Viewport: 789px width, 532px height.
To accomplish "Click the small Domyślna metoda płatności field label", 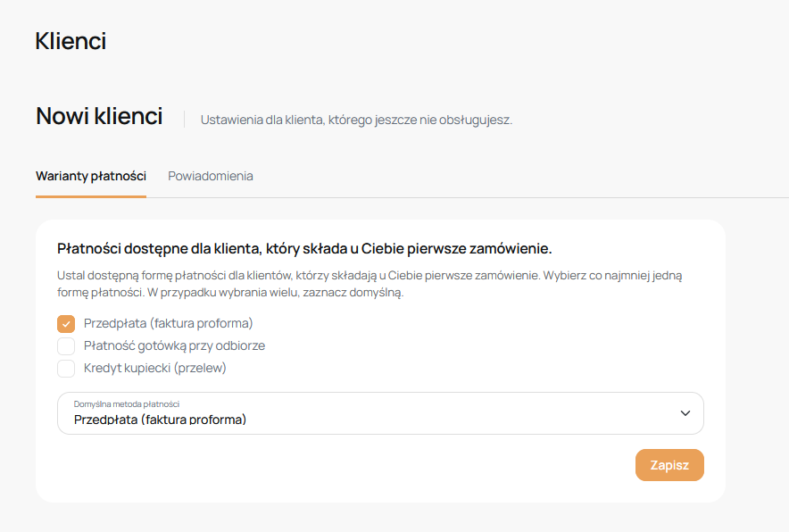I will click(126, 404).
